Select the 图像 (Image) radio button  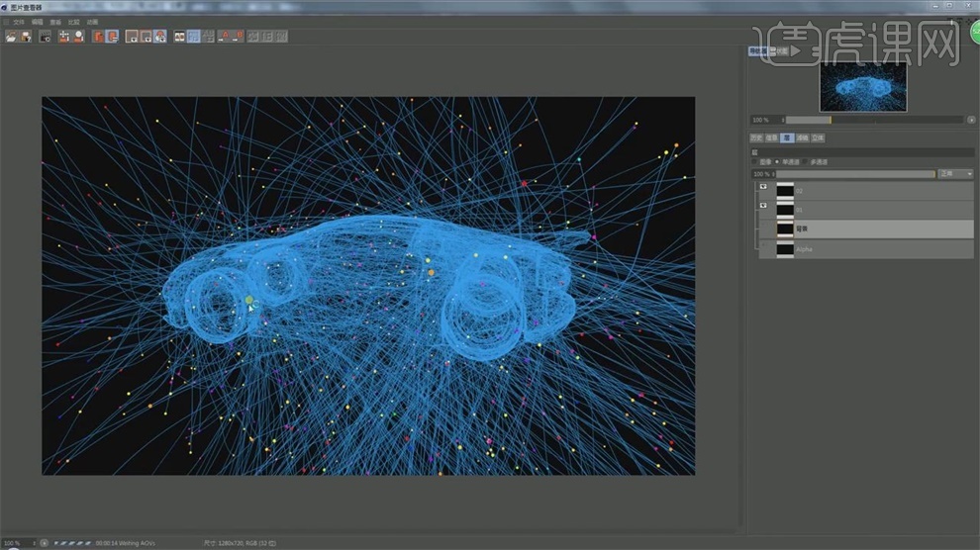(753, 161)
